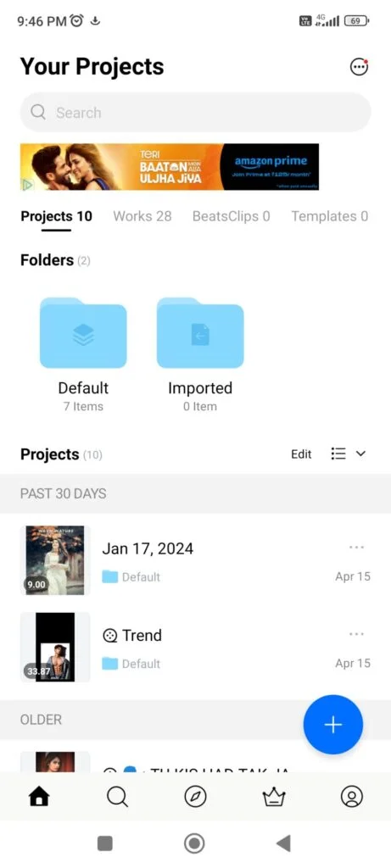The height and width of the screenshot is (868, 391).
Task: Open the Home tab in bottom bar
Action: pos(39,797)
